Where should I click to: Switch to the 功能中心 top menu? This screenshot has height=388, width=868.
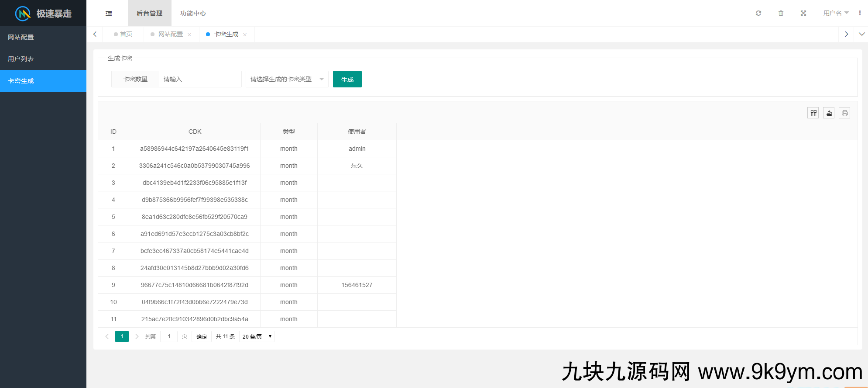click(193, 13)
